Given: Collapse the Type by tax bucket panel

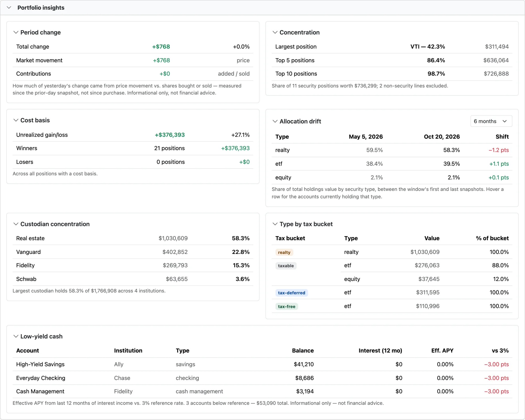Looking at the screenshot, I should [x=275, y=224].
